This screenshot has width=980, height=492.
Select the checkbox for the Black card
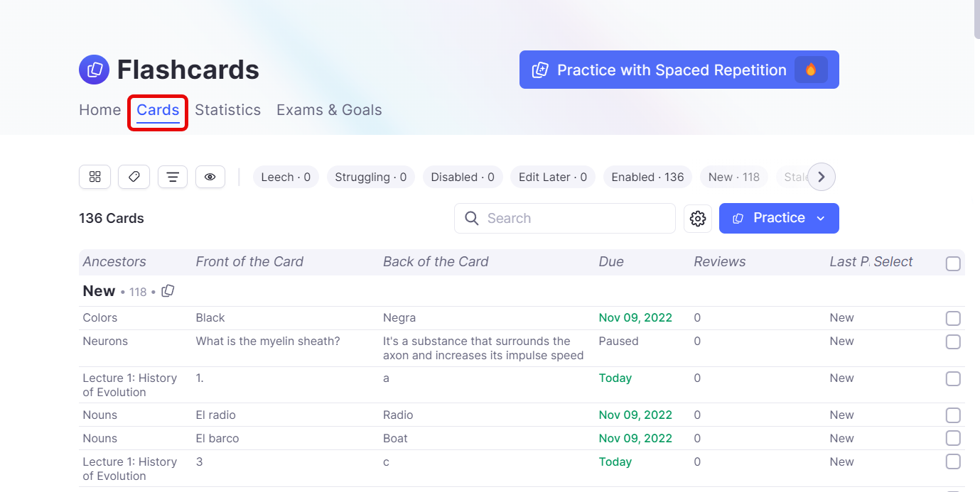tap(953, 318)
